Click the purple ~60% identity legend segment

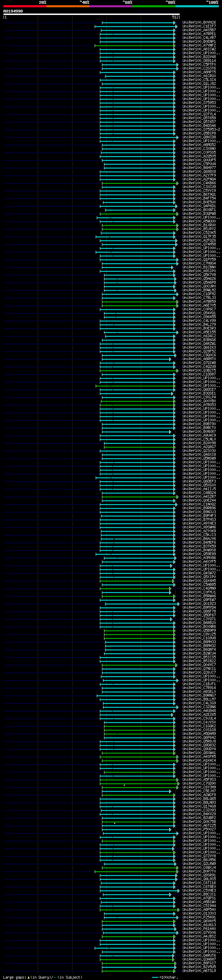click(x=111, y=6)
